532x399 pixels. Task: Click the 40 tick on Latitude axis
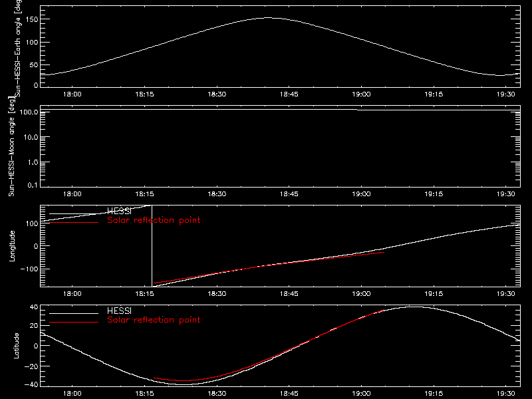pos(34,307)
